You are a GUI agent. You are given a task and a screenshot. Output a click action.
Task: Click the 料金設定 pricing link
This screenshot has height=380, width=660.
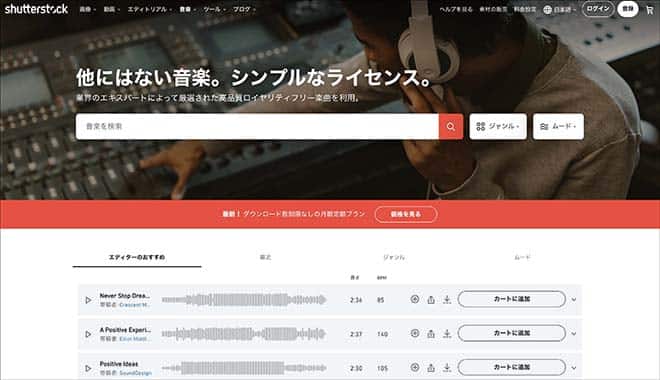click(525, 9)
